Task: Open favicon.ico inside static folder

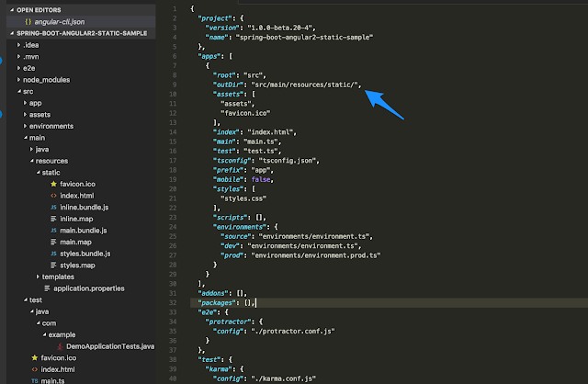Action: [x=77, y=184]
